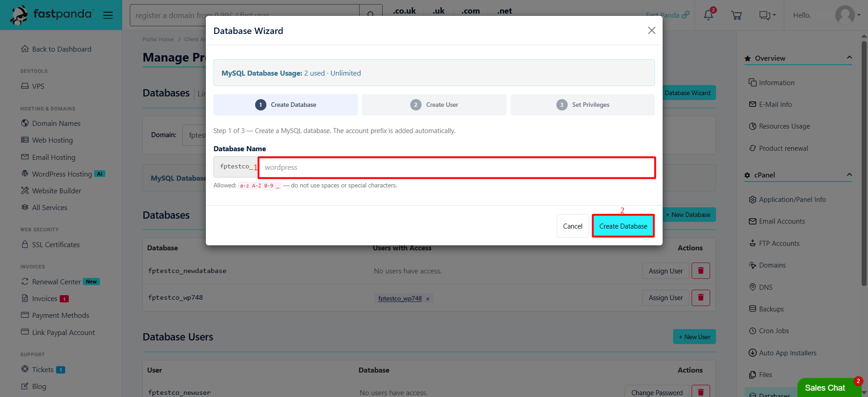Select the Create Database step tab
Image resolution: width=868 pixels, height=397 pixels.
[285, 105]
